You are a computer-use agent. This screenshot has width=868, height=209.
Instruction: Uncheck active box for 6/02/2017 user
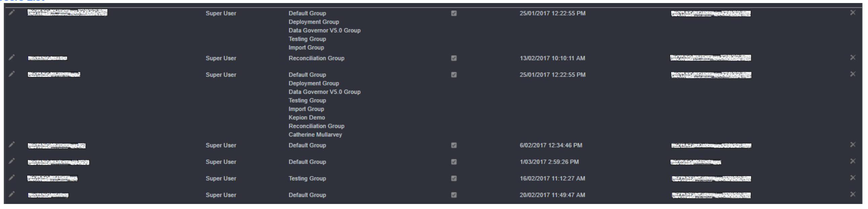(454, 145)
